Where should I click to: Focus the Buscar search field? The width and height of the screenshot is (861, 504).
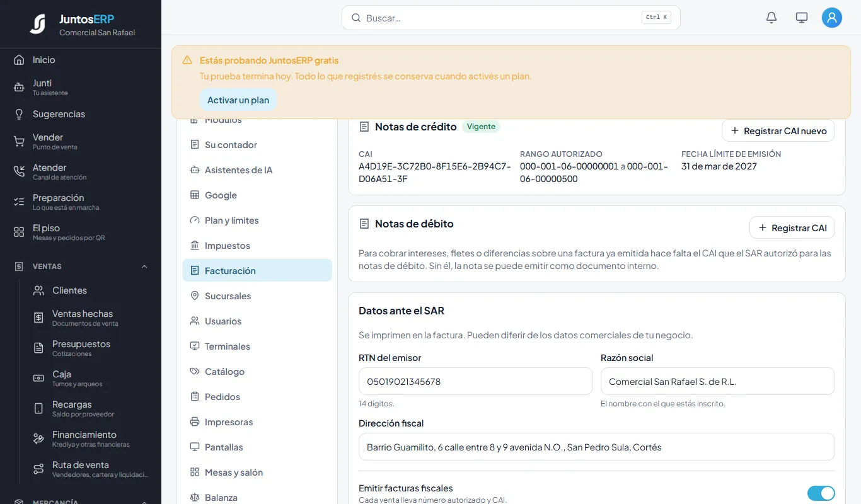[x=511, y=18]
